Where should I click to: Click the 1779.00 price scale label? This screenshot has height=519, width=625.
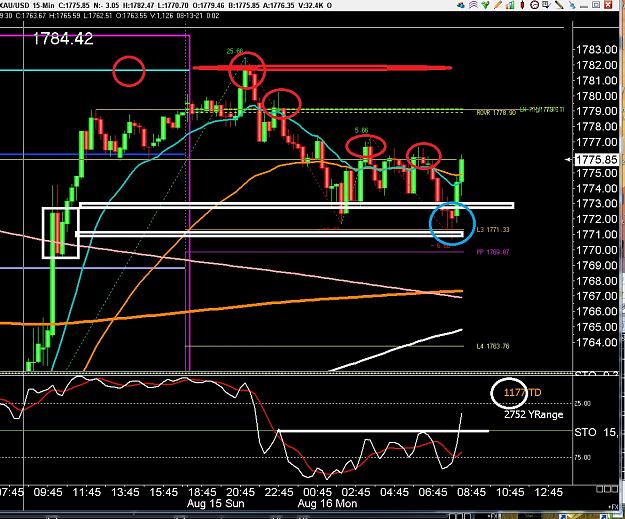pos(596,111)
